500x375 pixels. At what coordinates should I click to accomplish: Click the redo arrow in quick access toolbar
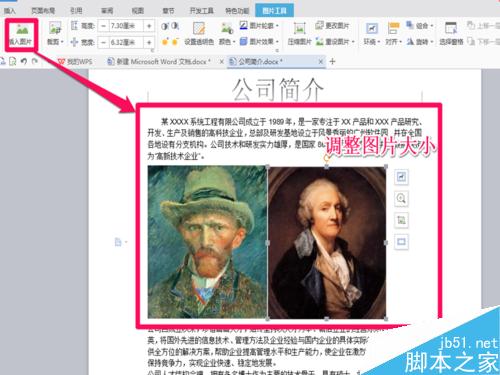pyautogui.click(x=34, y=61)
